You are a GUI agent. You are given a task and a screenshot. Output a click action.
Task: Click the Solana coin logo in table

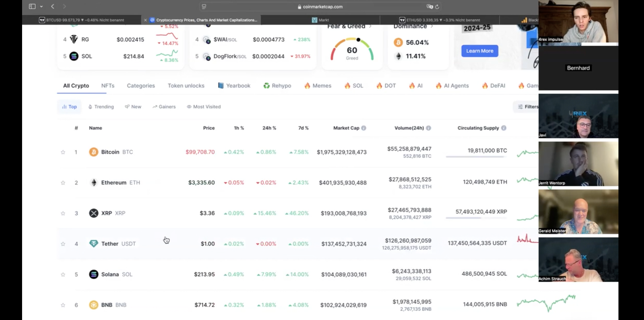coord(94,274)
